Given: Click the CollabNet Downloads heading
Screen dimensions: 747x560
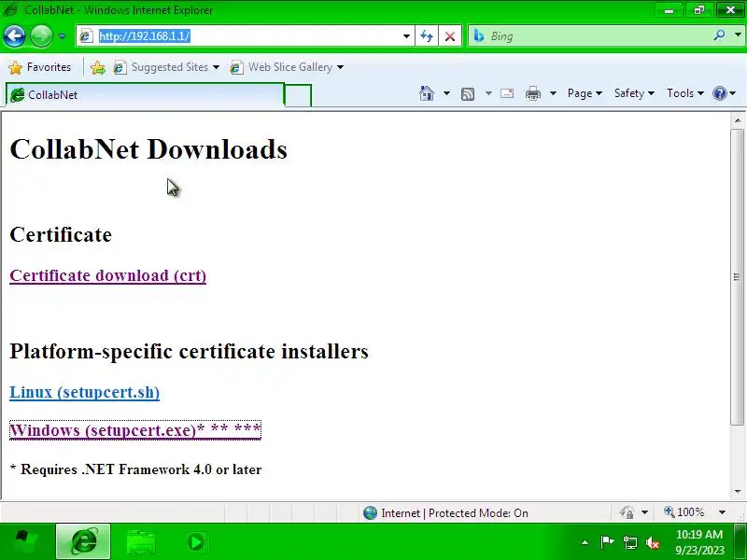Looking at the screenshot, I should click(x=148, y=149).
